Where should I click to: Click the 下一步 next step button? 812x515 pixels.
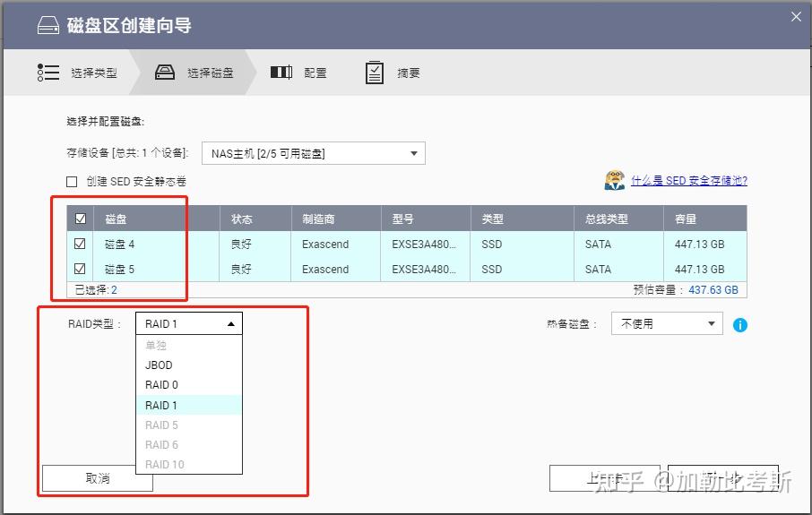[723, 478]
